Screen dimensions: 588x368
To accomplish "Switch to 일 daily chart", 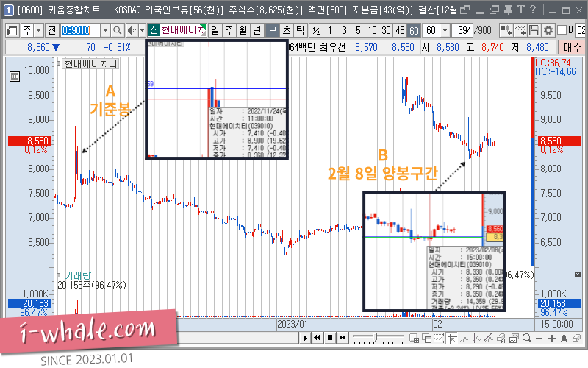I will pyautogui.click(x=215, y=30).
